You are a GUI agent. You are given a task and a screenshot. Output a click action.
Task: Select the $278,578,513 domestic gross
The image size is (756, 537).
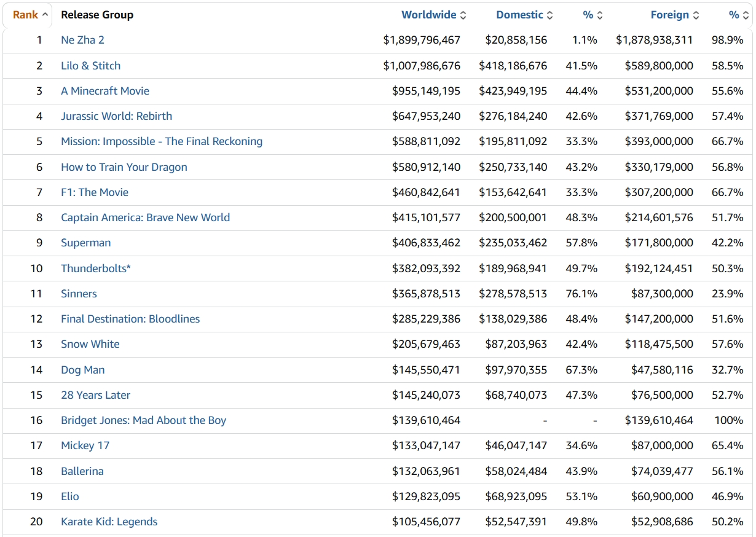tap(513, 294)
